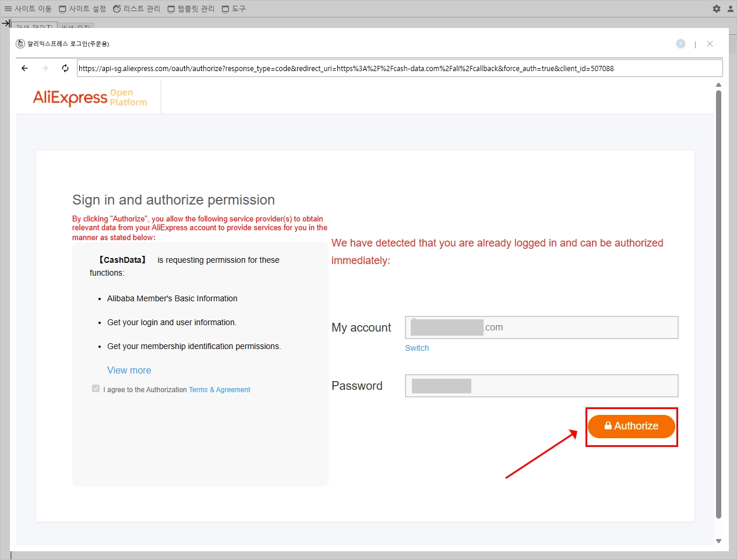Image resolution: width=737 pixels, height=560 pixels.
Task: Click the scrollbar up arrow
Action: tap(718, 85)
